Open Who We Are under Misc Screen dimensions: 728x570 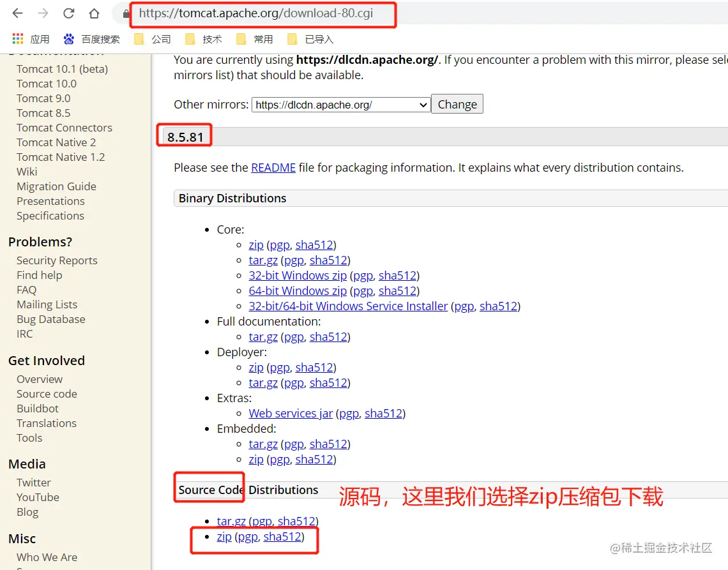click(x=47, y=557)
